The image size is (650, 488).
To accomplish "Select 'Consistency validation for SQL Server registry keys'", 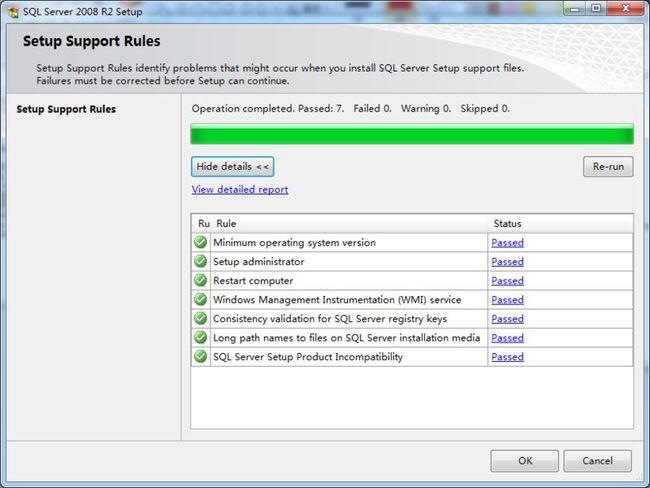I will point(330,319).
